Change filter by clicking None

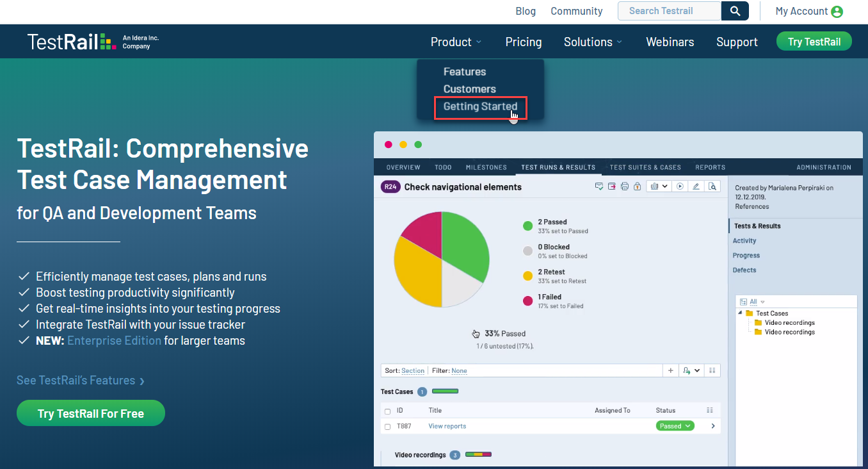tap(459, 371)
